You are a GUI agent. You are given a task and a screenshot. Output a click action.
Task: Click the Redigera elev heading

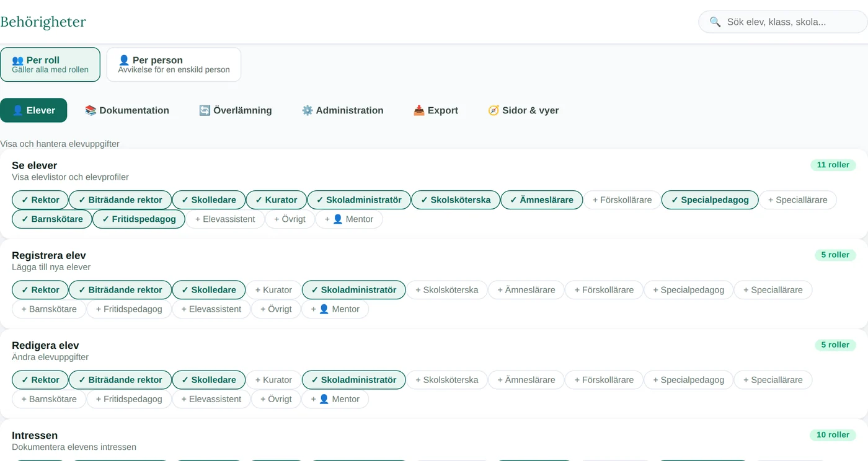pos(45,345)
